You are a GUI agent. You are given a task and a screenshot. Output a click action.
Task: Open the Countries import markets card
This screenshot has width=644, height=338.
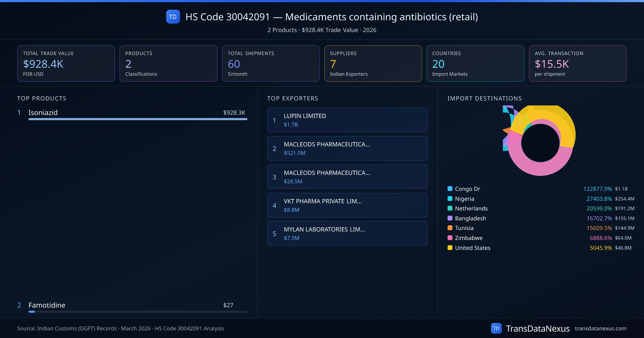tap(475, 63)
